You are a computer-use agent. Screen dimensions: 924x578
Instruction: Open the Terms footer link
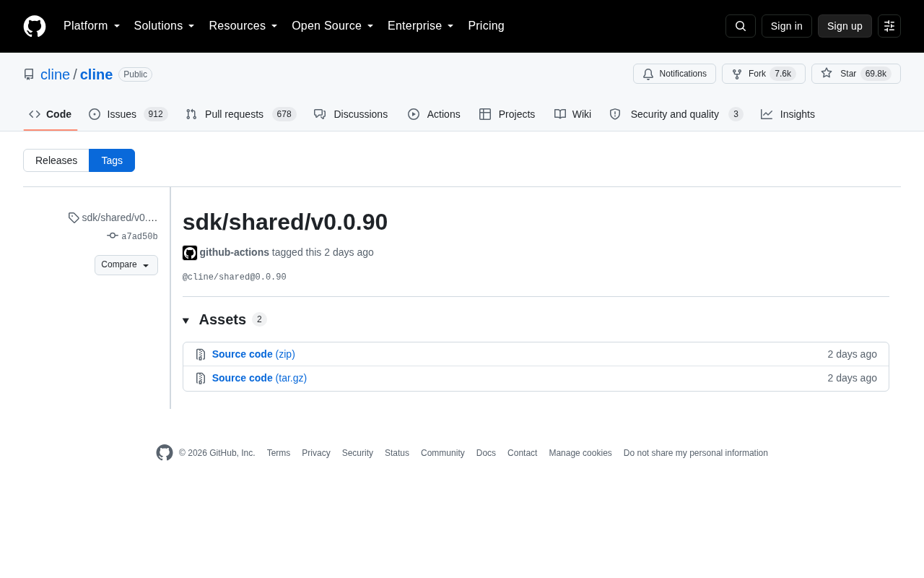[279, 453]
